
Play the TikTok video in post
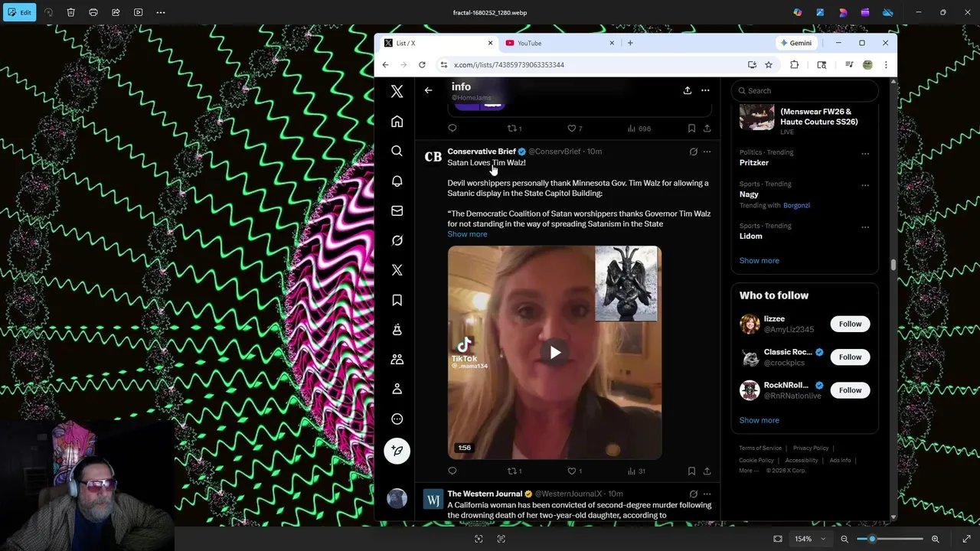(555, 353)
